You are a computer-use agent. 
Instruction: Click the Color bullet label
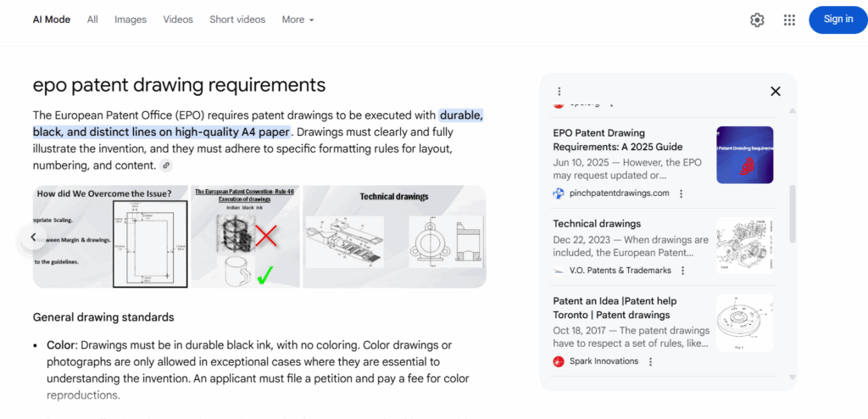pyautogui.click(x=60, y=345)
